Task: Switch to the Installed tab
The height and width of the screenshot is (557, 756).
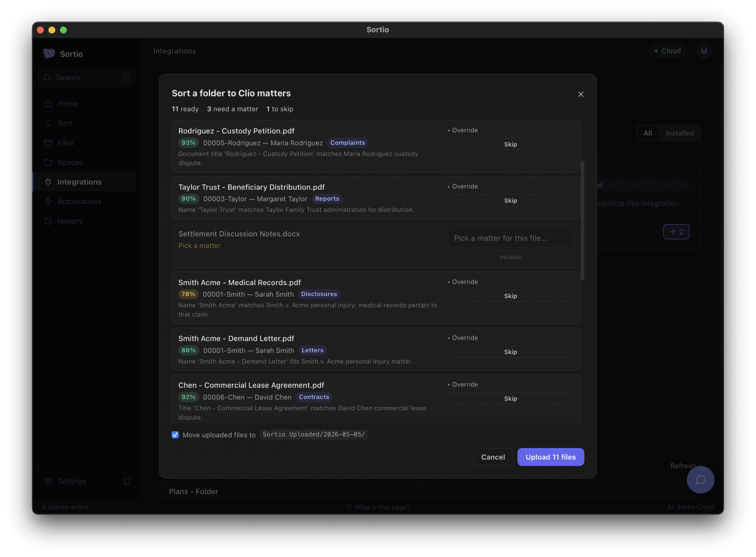Action: pyautogui.click(x=679, y=133)
